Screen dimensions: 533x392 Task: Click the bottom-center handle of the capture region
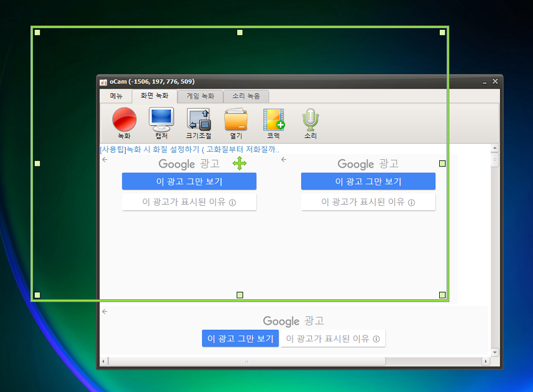(239, 295)
